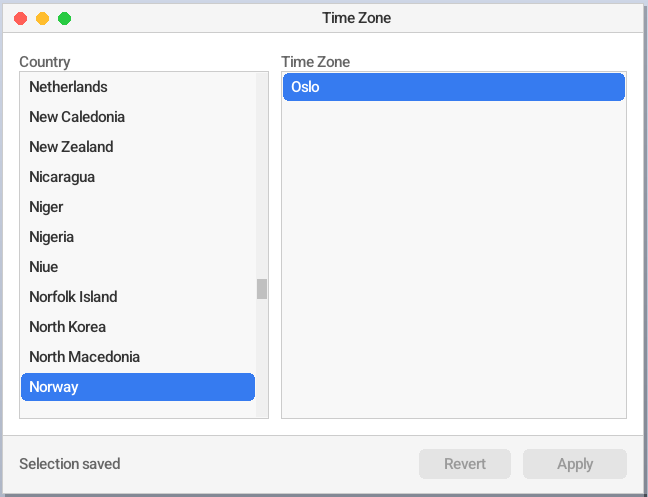
Task: Click the Country list scrollbar thumb
Action: tap(262, 289)
